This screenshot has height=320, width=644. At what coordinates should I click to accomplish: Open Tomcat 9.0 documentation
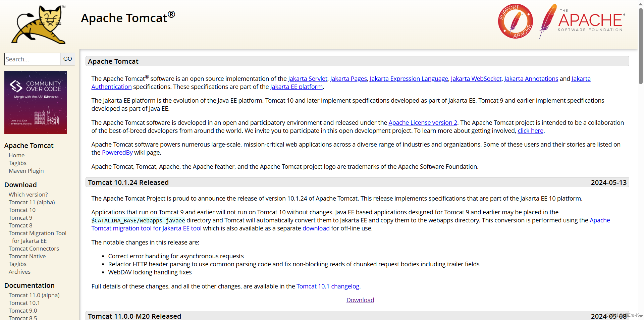pyautogui.click(x=23, y=311)
